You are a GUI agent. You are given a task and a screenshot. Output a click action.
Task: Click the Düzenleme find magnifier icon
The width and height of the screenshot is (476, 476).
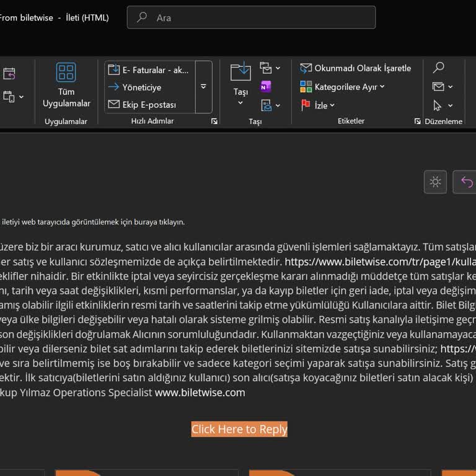[x=438, y=68]
